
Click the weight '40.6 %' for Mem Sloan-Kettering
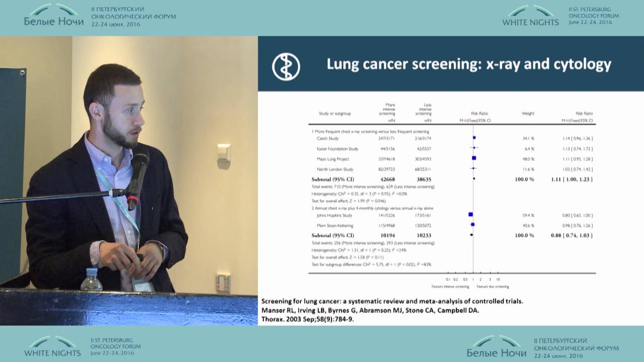(x=528, y=226)
